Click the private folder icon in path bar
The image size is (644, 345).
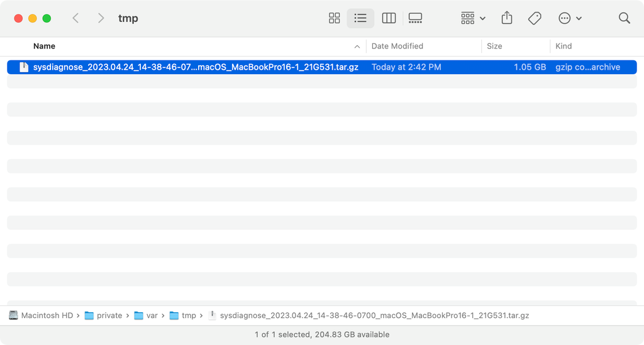pyautogui.click(x=89, y=315)
